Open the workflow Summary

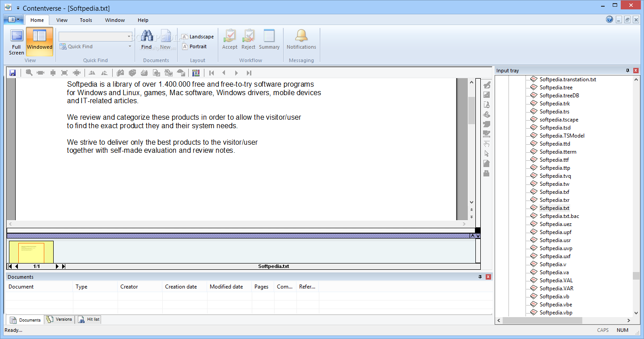pos(269,39)
